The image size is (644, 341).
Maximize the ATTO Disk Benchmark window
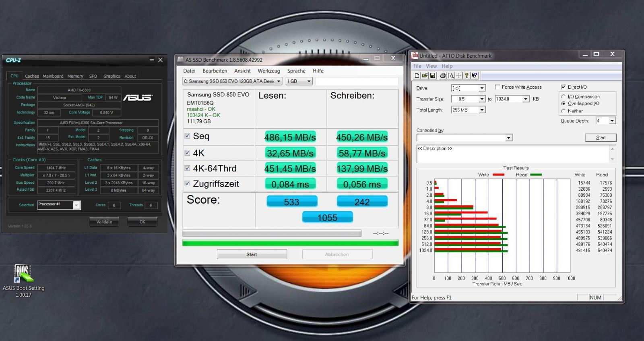(x=597, y=54)
